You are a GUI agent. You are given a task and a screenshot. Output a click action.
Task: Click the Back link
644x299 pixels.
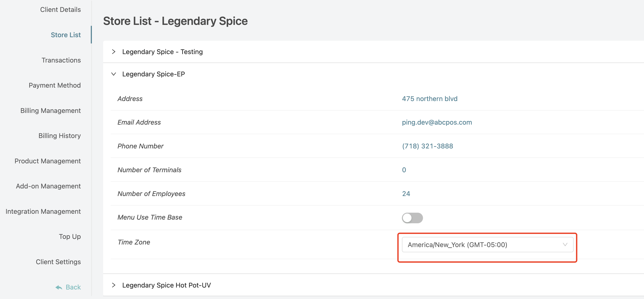tap(73, 287)
